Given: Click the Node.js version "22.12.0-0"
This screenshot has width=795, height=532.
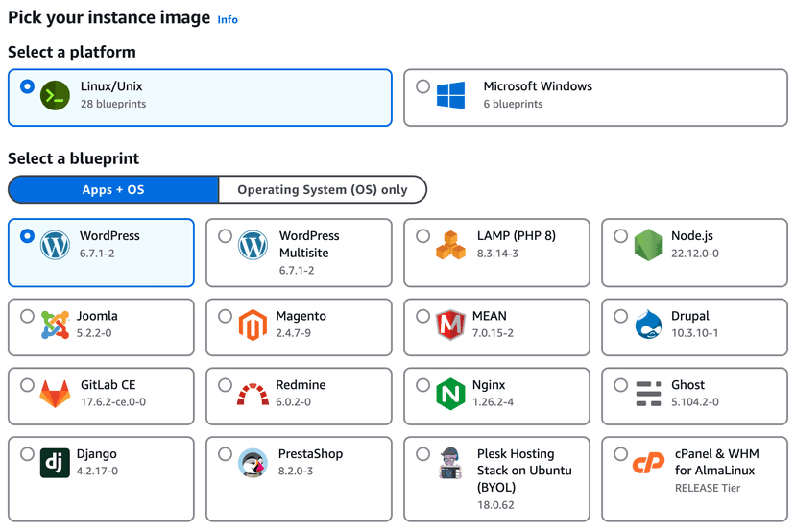Looking at the screenshot, I should (x=694, y=254).
